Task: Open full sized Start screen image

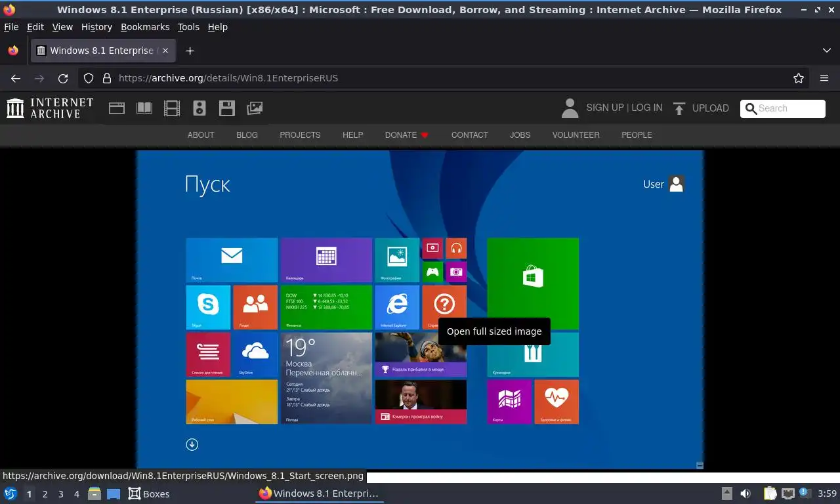Action: point(420,308)
